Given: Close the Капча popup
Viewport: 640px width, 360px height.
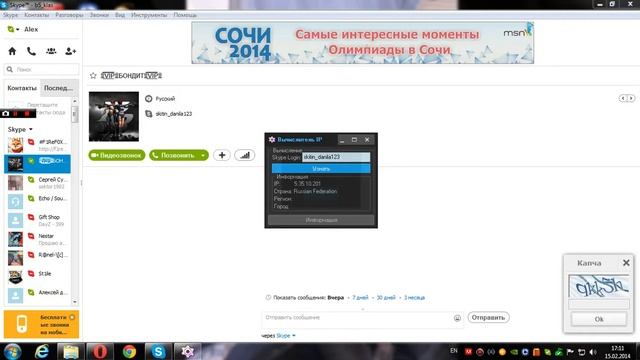Looking at the screenshot, I should [626, 263].
